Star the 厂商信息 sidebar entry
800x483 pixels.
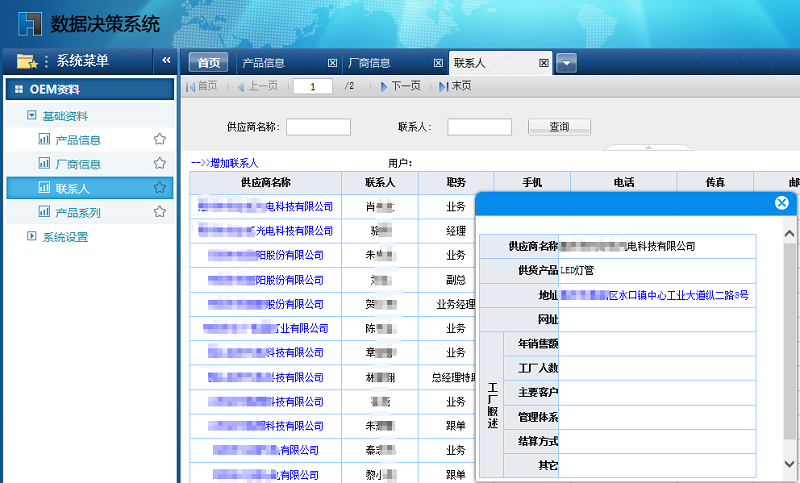(160, 163)
